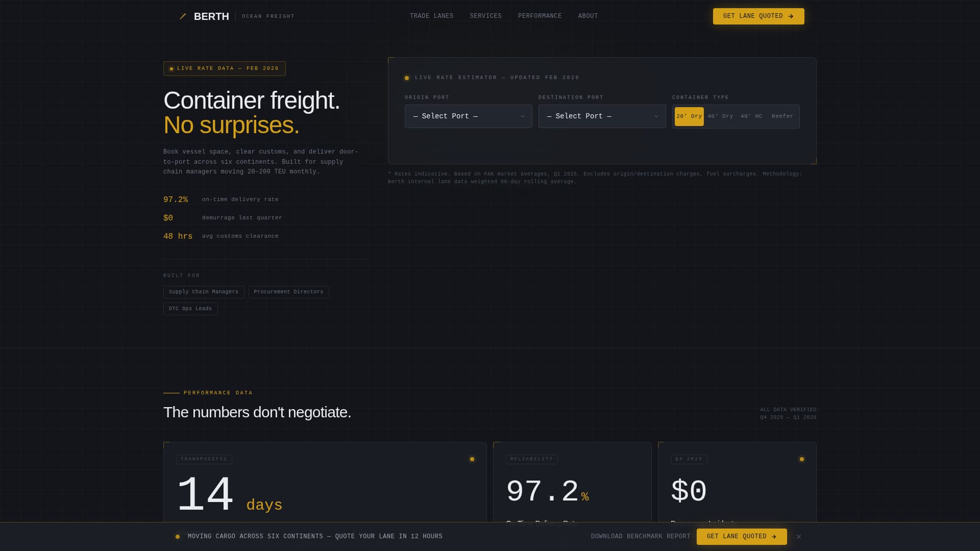Screen dimensions: 980x551
Task: Click the pulsing dot in the Live Rate Estimator header
Action: (x=407, y=78)
